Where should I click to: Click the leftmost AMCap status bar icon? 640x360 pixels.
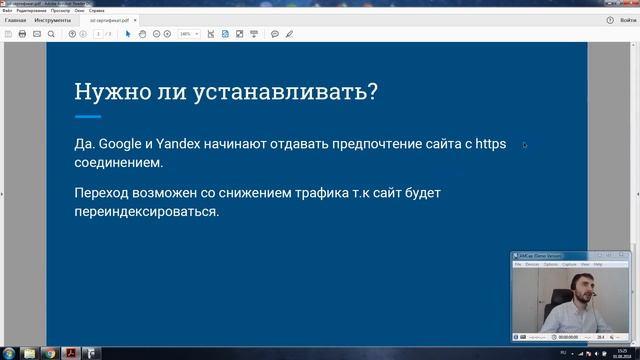516,337
